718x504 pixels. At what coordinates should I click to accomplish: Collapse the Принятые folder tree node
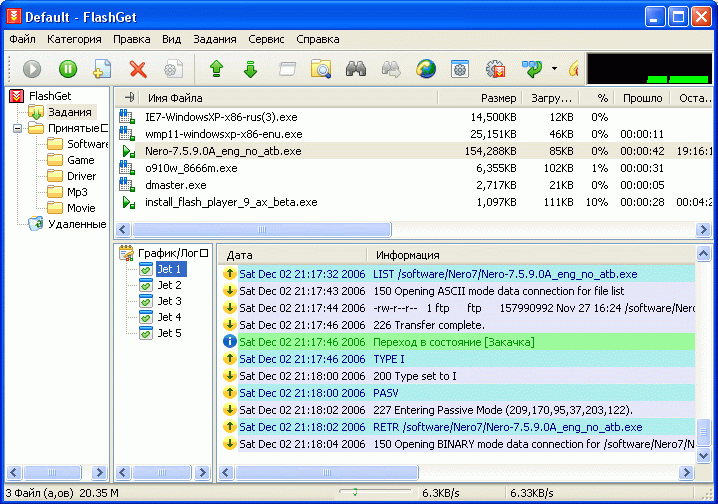point(17,128)
